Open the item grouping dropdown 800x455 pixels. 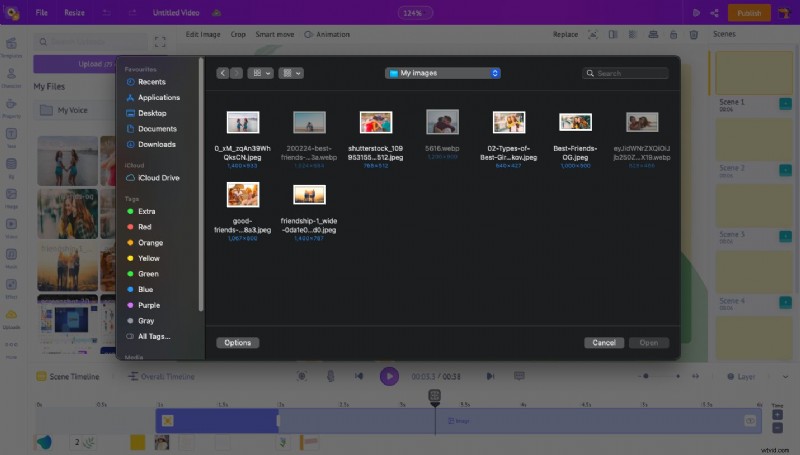click(x=292, y=73)
